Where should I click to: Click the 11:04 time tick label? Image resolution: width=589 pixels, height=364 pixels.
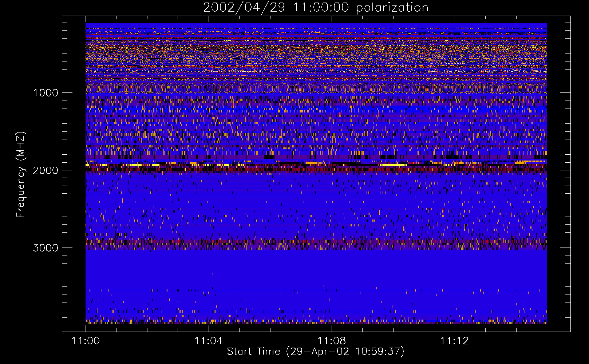pos(208,341)
